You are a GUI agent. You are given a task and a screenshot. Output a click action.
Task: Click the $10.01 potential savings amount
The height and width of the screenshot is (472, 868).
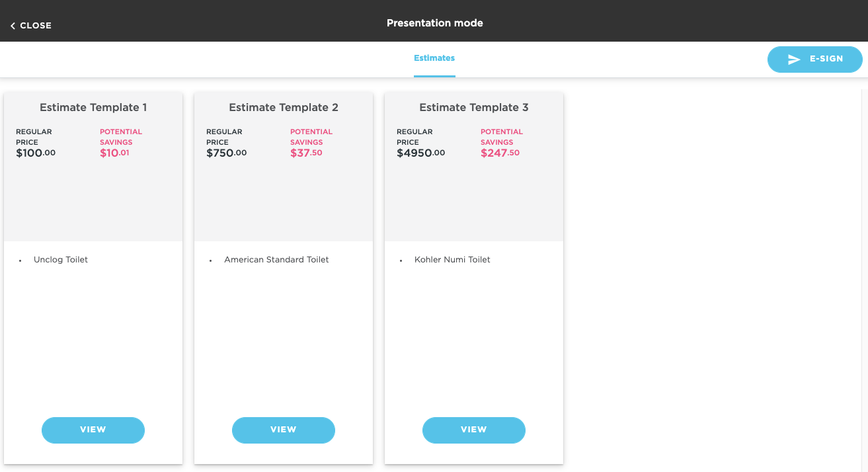tap(114, 152)
